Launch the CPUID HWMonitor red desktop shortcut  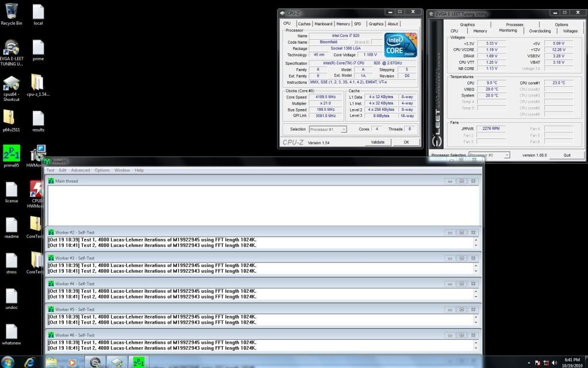36,194
